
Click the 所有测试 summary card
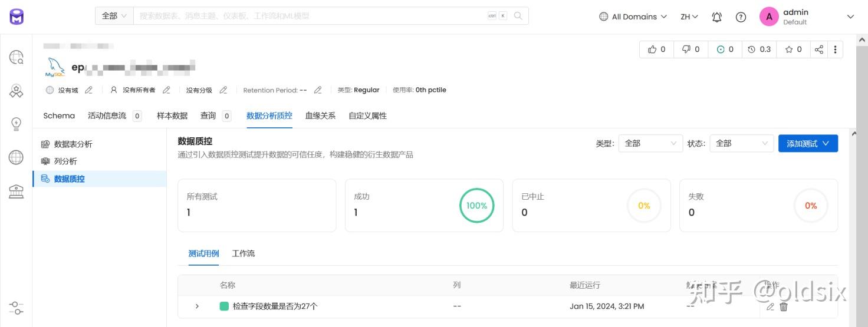click(257, 206)
